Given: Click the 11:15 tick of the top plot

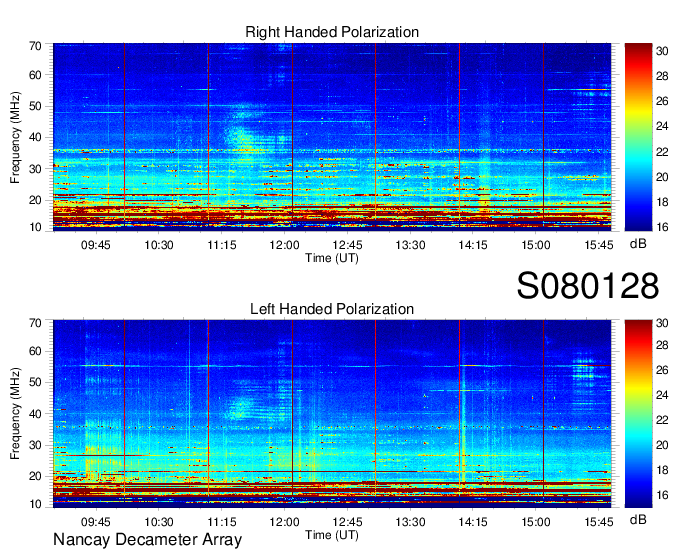Looking at the screenshot, I should pyautogui.click(x=222, y=245).
